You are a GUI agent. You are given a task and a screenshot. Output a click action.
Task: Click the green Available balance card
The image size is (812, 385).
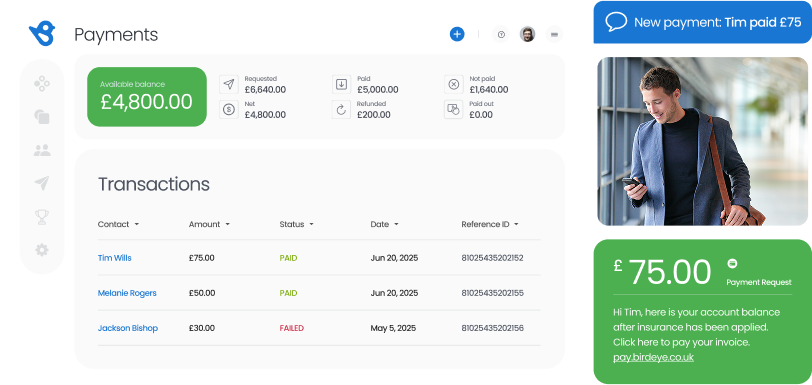coord(147,97)
